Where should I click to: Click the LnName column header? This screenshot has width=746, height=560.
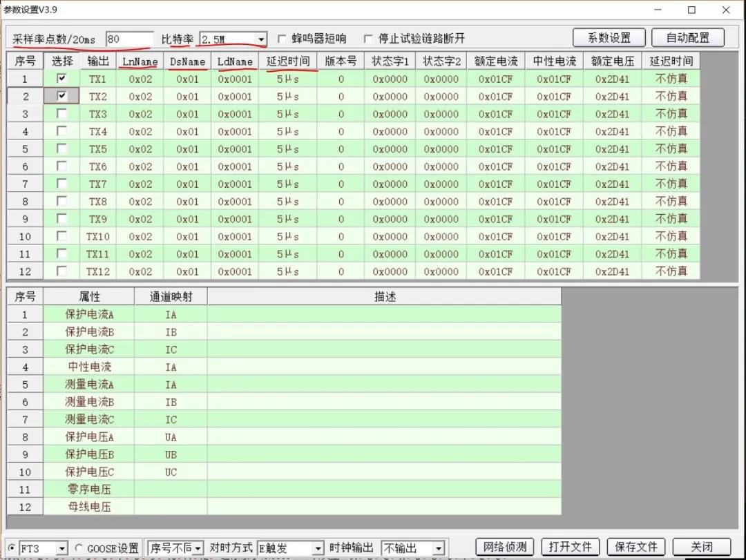pyautogui.click(x=140, y=61)
